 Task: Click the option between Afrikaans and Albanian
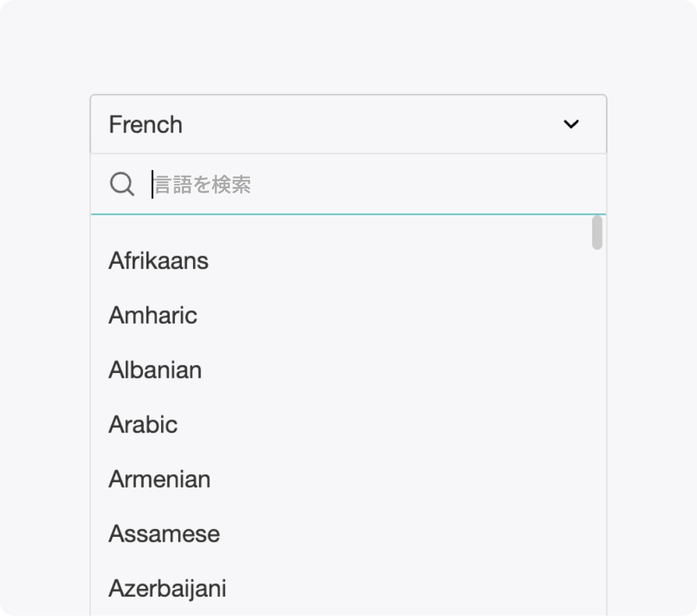coord(153,315)
